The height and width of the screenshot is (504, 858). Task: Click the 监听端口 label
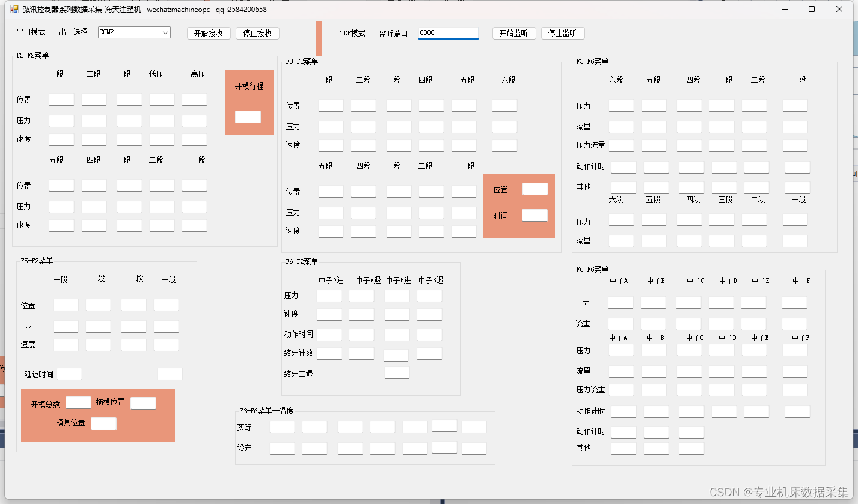393,34
